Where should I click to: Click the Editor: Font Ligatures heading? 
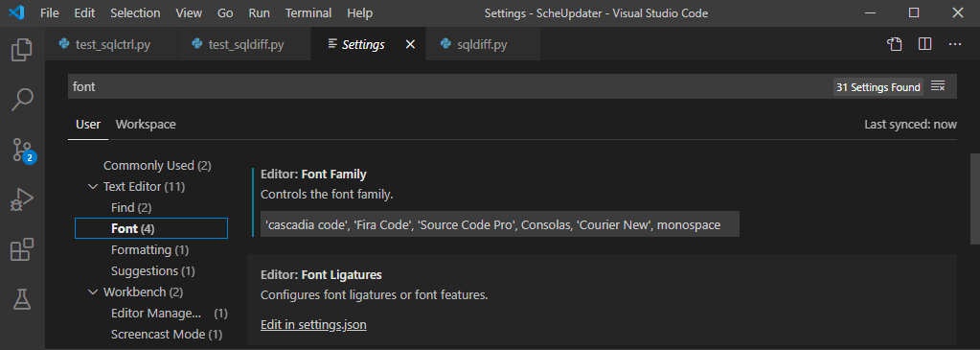tap(321, 274)
